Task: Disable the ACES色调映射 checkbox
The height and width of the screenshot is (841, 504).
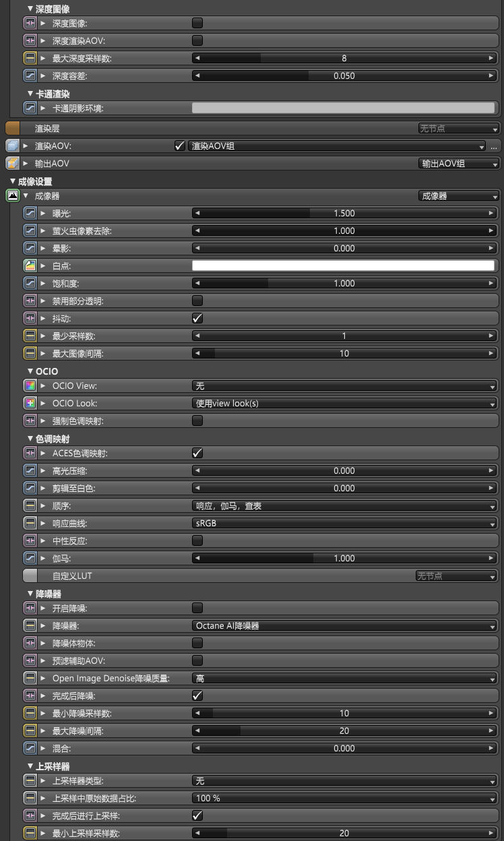Action: pos(197,454)
